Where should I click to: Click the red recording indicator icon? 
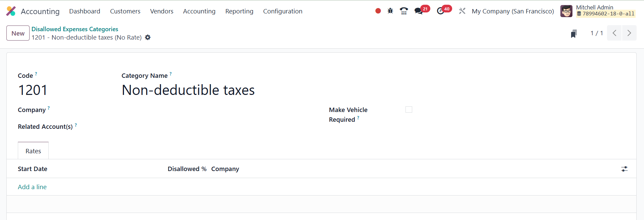(378, 11)
